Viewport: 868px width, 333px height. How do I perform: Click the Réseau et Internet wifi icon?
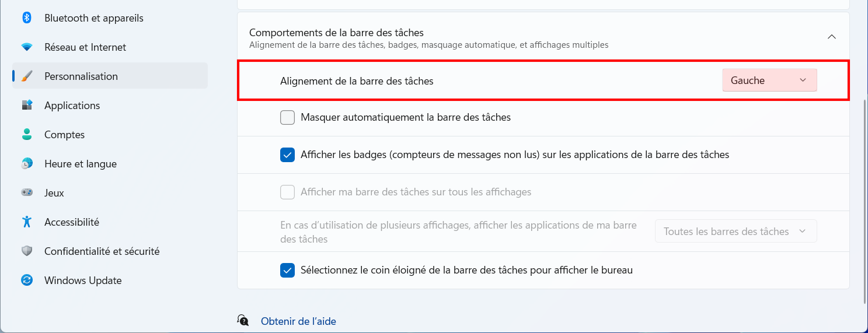pos(27,47)
